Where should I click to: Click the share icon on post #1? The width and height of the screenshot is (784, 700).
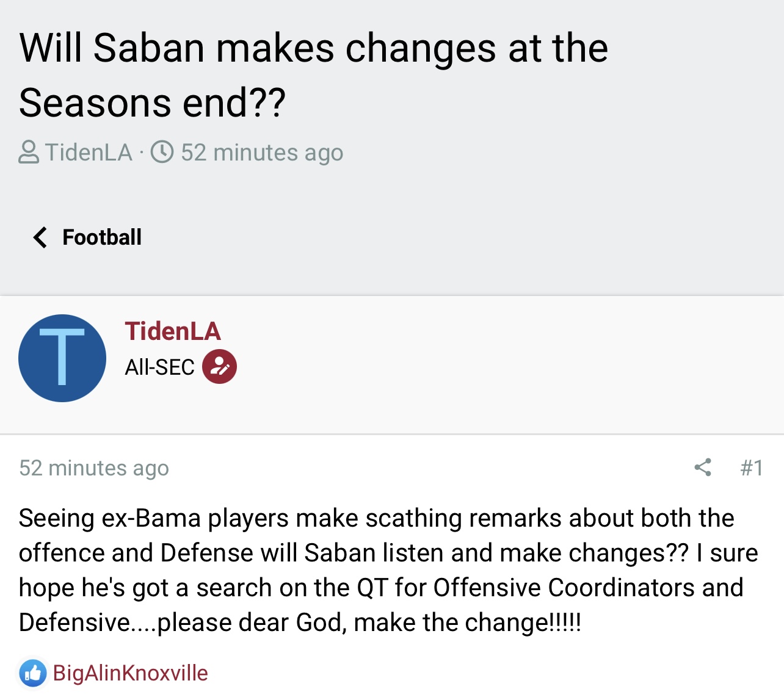pos(703,467)
